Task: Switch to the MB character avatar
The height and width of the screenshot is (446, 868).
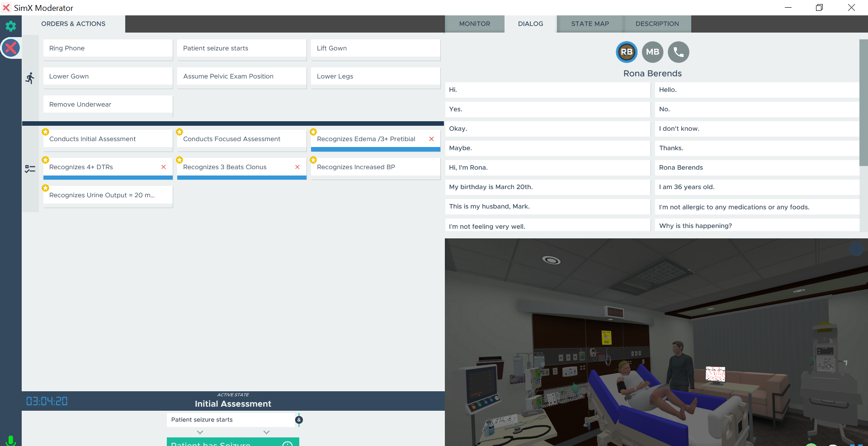Action: click(652, 52)
